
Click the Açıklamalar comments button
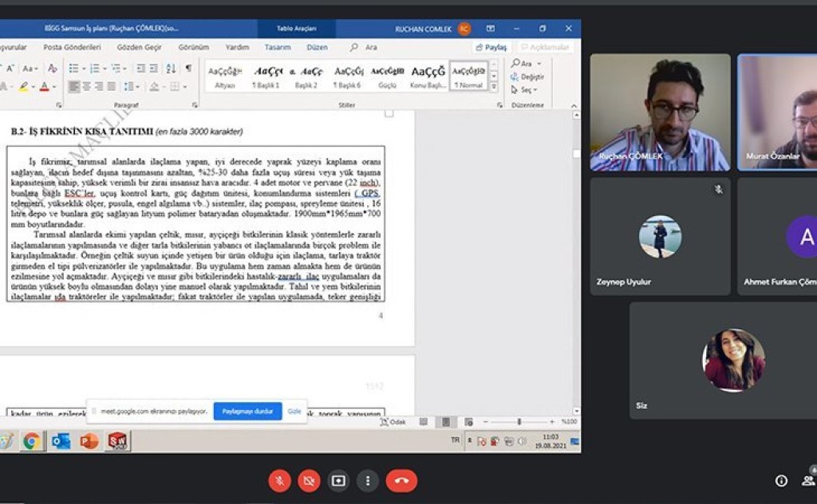[x=545, y=47]
